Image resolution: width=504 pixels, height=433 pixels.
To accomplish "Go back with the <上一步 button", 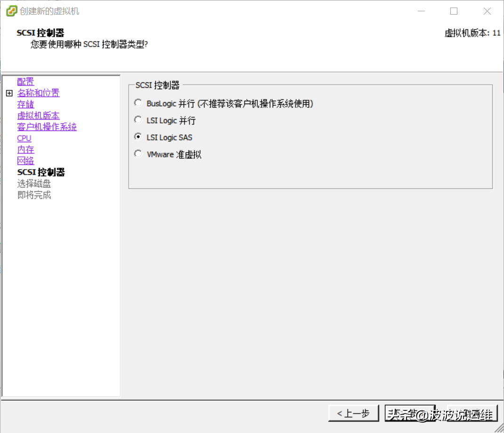I will tap(354, 413).
